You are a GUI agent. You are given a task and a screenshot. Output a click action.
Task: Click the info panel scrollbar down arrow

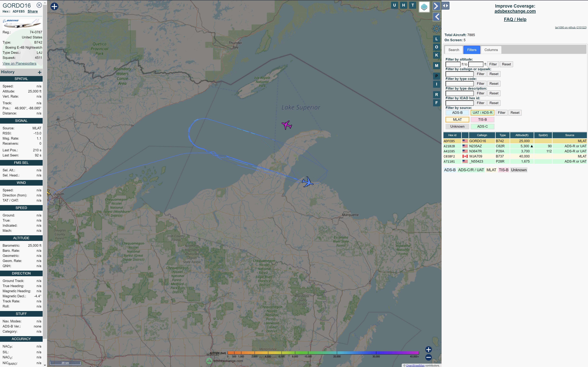coord(45,365)
